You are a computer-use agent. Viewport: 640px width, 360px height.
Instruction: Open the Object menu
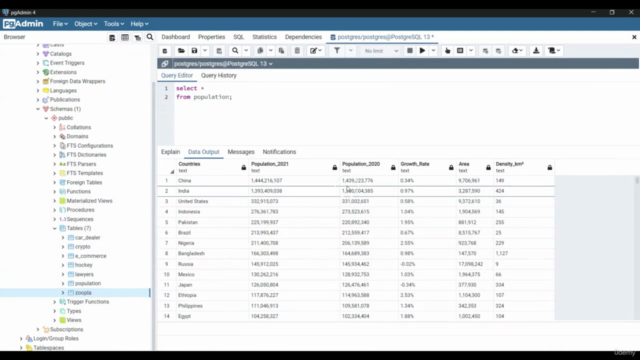click(x=85, y=24)
